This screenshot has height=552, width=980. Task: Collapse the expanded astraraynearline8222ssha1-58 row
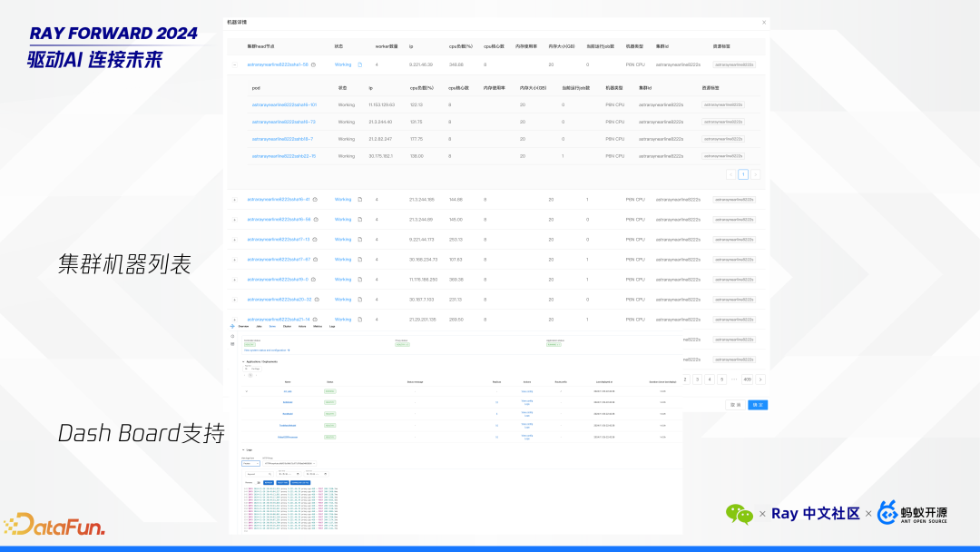(x=234, y=64)
